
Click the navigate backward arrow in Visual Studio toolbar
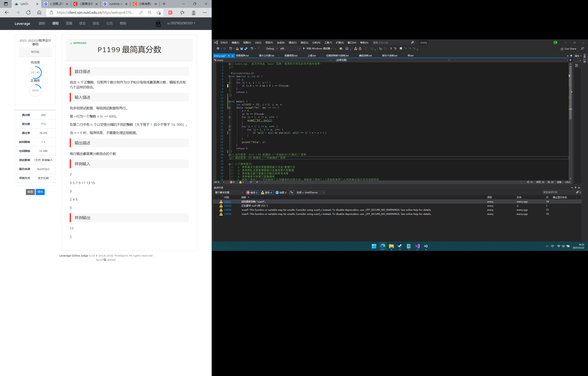pos(218,49)
